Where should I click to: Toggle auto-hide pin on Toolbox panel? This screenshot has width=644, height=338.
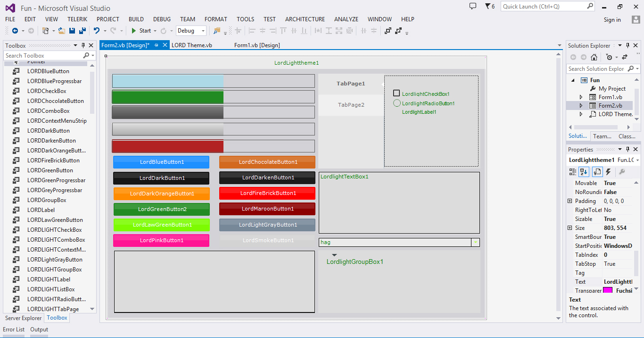[83, 46]
